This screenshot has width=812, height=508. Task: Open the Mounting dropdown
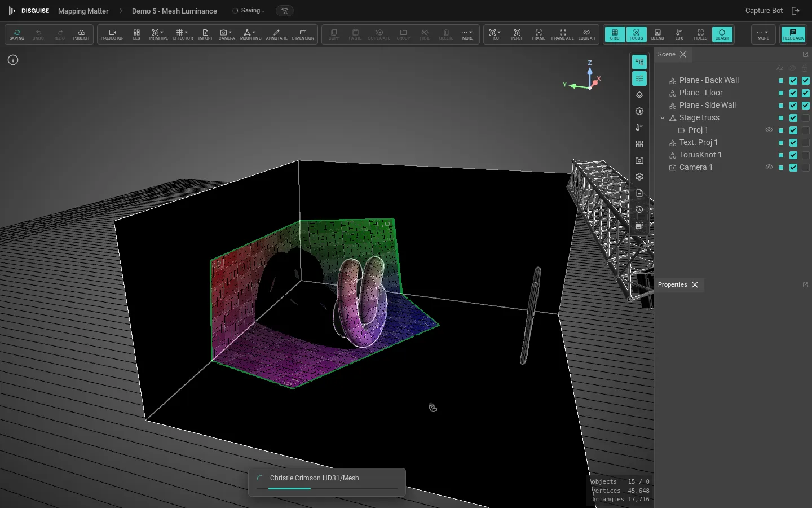tap(250, 34)
